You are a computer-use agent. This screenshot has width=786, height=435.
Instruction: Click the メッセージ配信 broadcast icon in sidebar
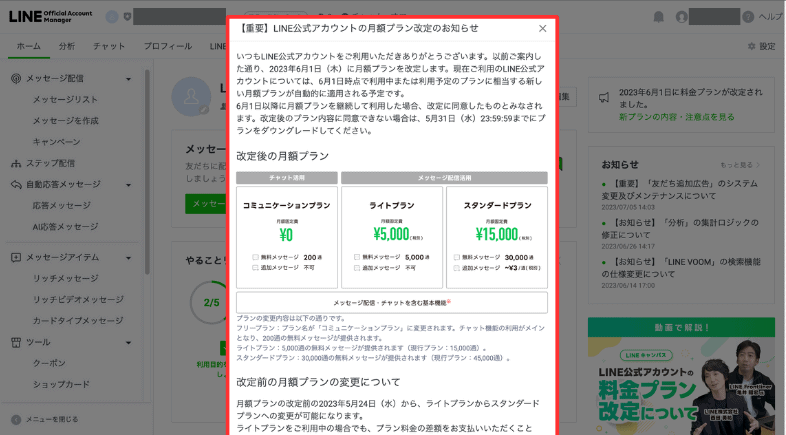pyautogui.click(x=16, y=78)
